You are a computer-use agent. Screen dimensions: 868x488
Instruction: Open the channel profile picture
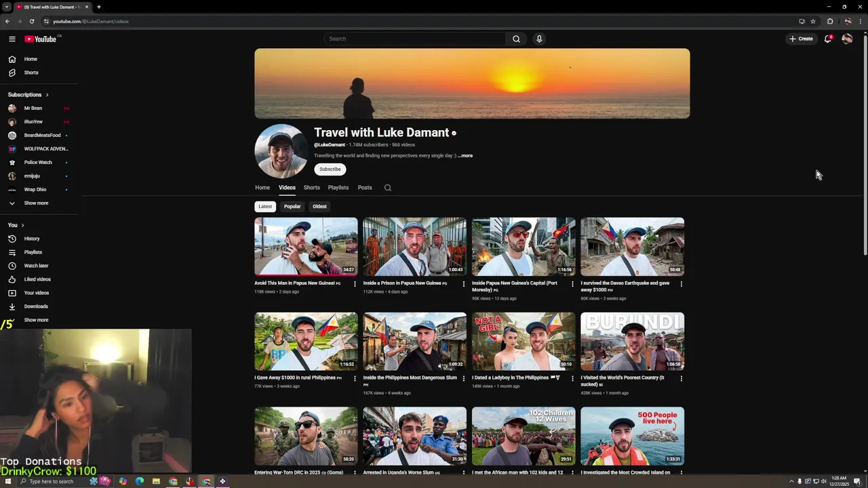point(281,151)
